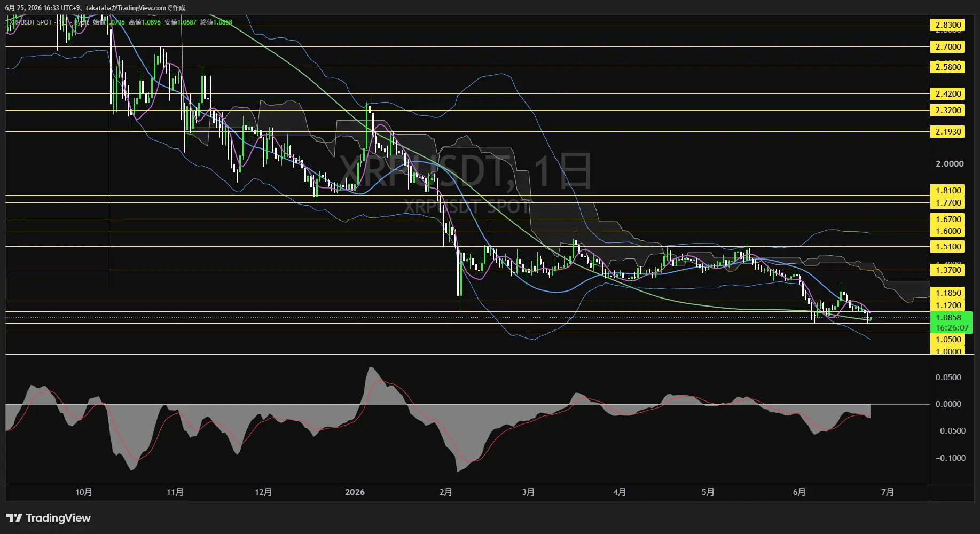Click the 1.1850 price level label
The height and width of the screenshot is (534, 980).
click(x=948, y=293)
